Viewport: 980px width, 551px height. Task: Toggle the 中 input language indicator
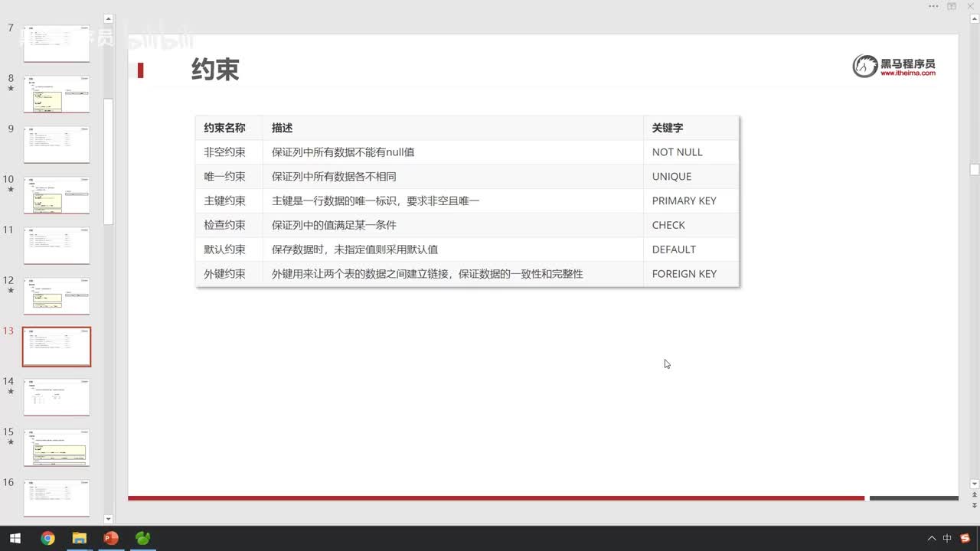(x=947, y=539)
